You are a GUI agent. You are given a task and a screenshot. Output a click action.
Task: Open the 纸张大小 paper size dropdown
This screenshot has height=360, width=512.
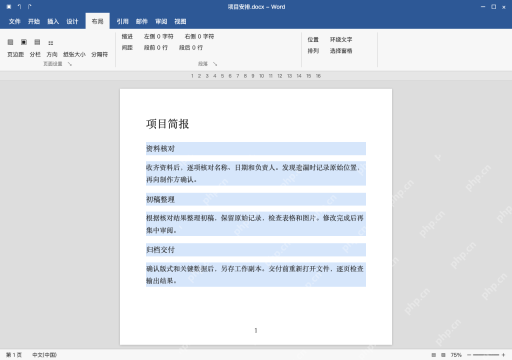(x=74, y=54)
